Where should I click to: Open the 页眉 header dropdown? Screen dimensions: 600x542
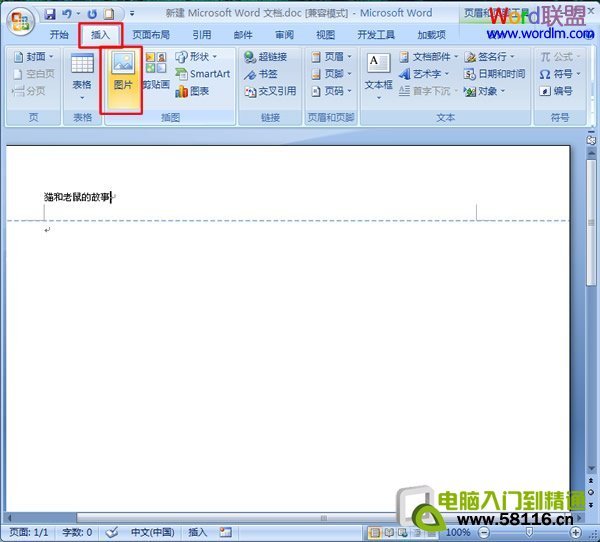pos(331,57)
